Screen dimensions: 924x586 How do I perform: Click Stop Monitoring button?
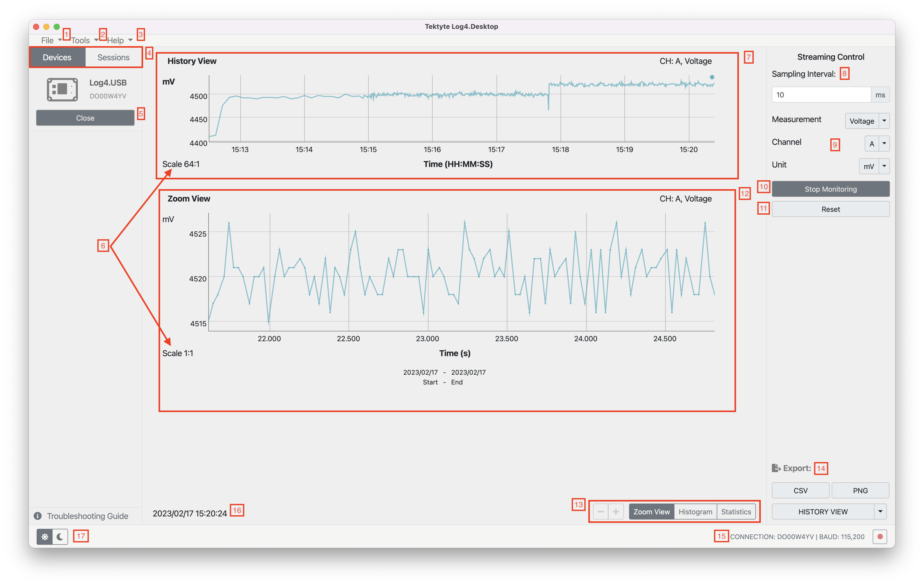830,189
